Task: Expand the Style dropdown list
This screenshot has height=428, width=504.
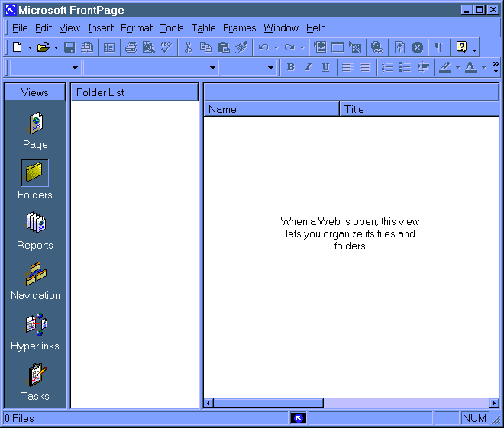Action: coord(75,68)
